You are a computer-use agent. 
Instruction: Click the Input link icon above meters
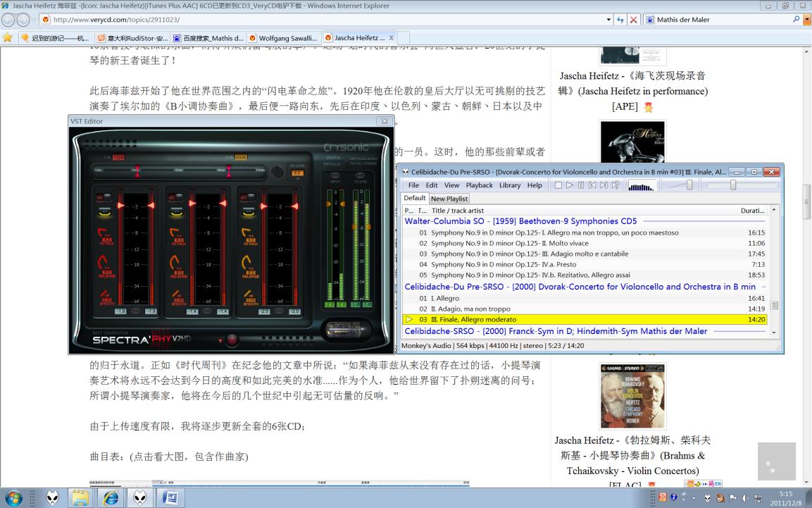(x=335, y=175)
